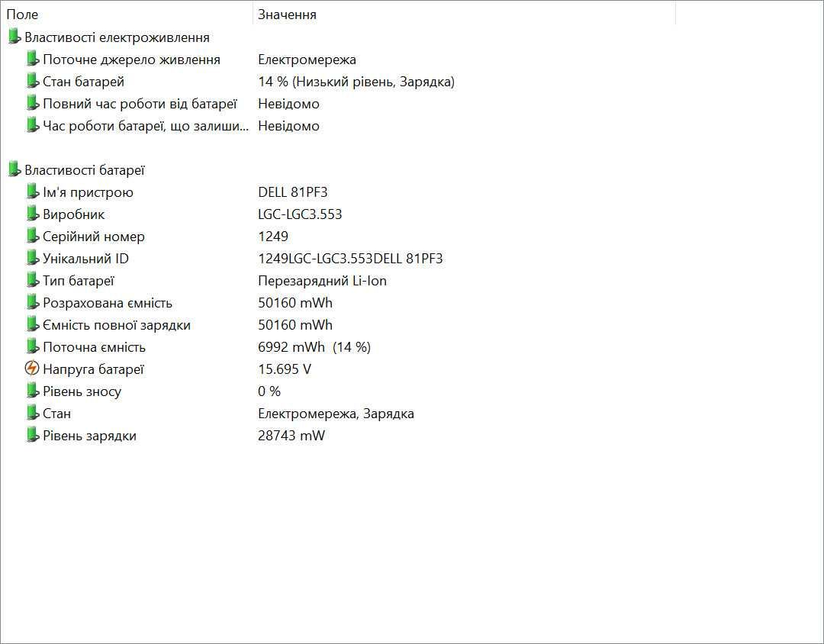Click '50160 mWh' in 'Розрахована ємність' row
The width and height of the screenshot is (824, 644).
tap(295, 302)
